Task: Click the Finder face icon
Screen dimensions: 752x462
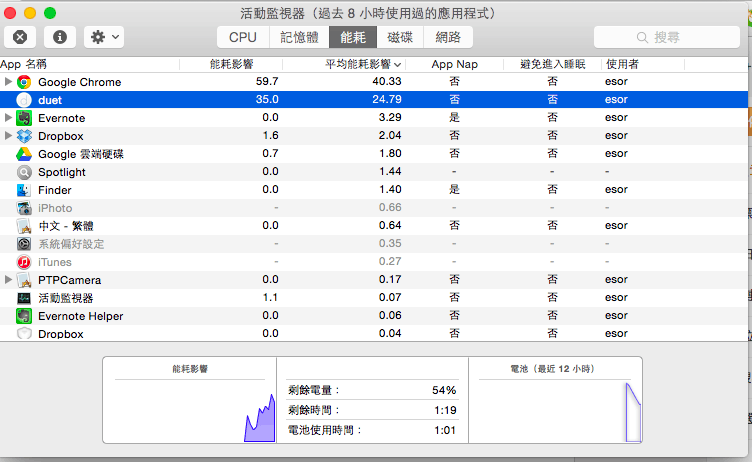Action: tap(24, 190)
